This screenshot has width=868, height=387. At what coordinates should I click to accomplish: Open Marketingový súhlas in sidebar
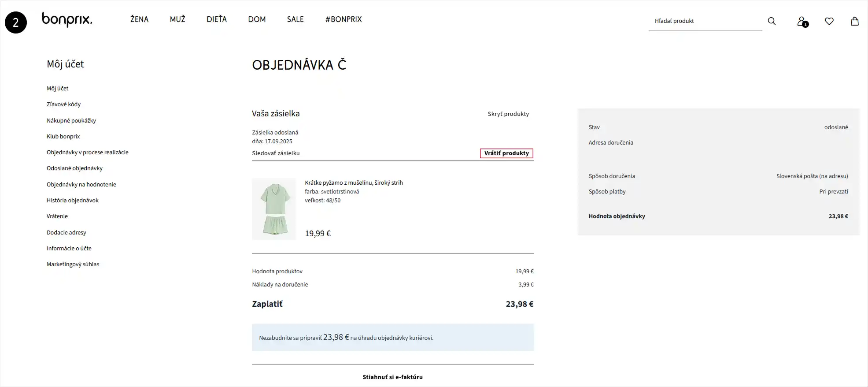coord(73,264)
